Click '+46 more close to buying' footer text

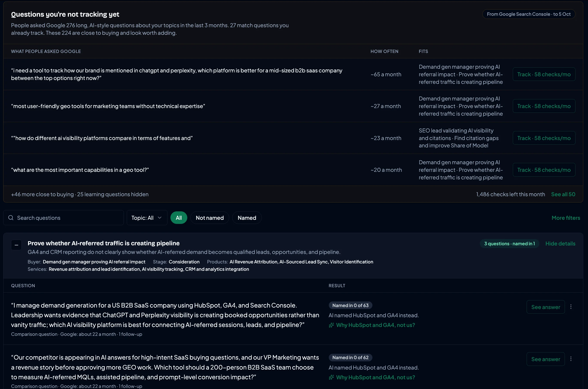coord(42,194)
